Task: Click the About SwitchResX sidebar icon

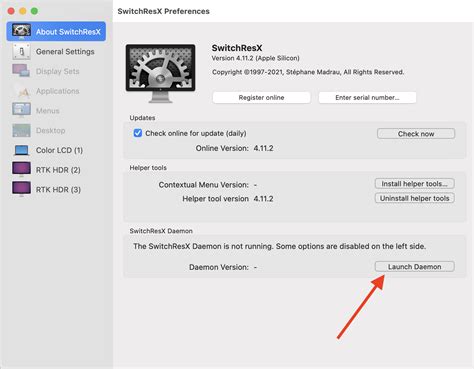Action: [21, 31]
